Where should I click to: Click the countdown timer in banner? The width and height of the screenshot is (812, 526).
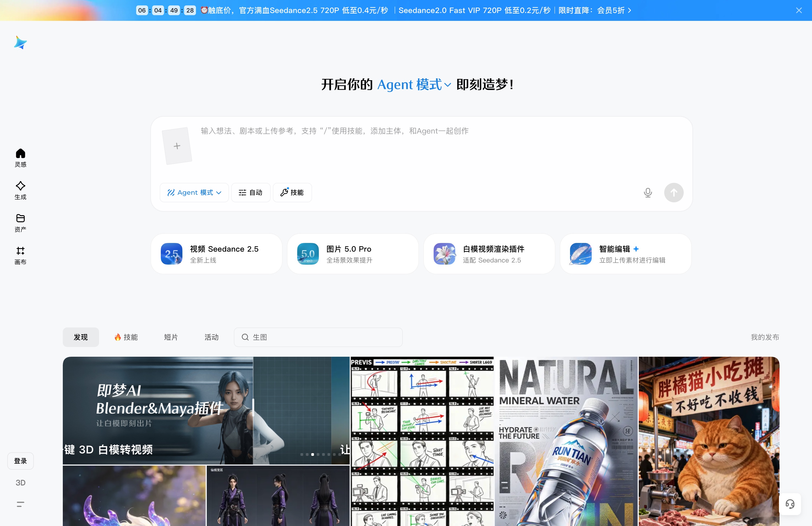tap(166, 10)
